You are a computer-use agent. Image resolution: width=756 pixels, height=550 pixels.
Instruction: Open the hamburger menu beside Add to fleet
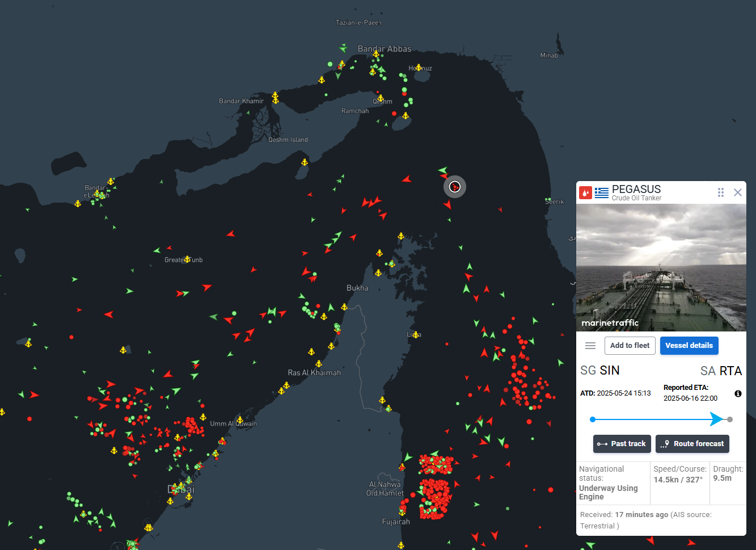(590, 346)
